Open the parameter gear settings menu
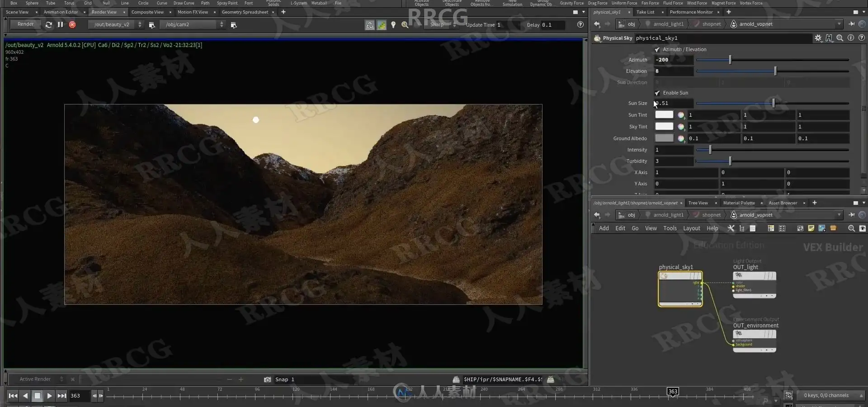The width and height of the screenshot is (868, 407). (818, 38)
